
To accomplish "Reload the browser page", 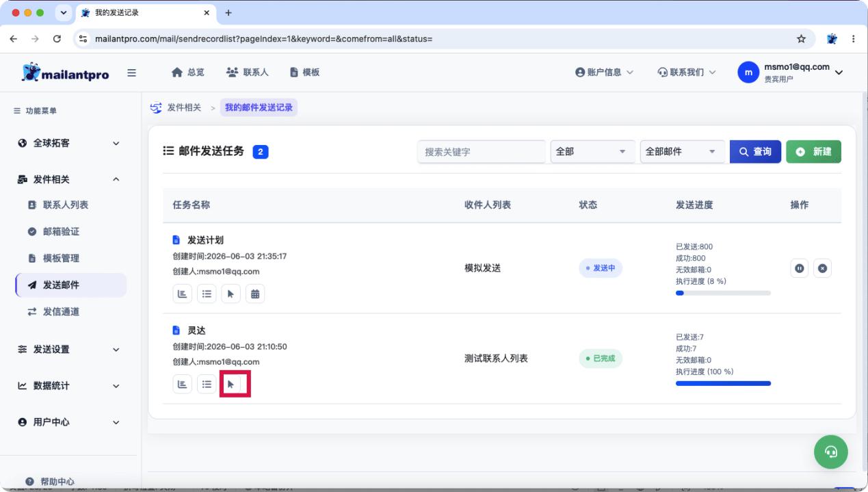I will coord(56,38).
